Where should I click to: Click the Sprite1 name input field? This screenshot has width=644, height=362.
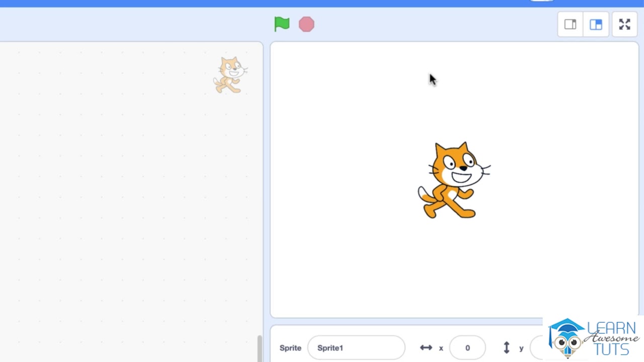click(356, 348)
